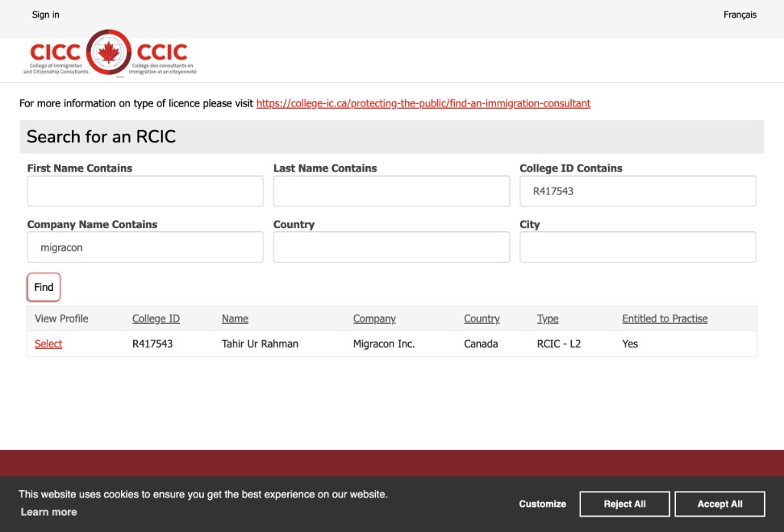Click the name Tahir Ur Rahman

coord(260,344)
